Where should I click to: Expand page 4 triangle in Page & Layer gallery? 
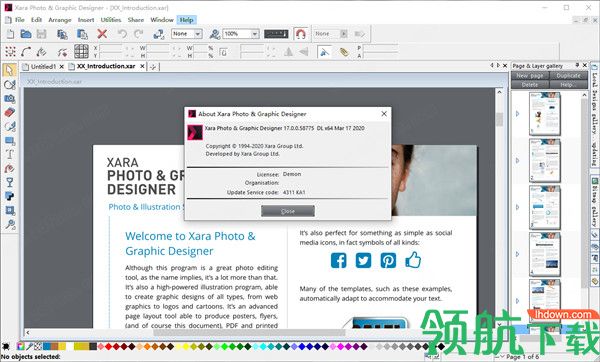[x=518, y=254]
